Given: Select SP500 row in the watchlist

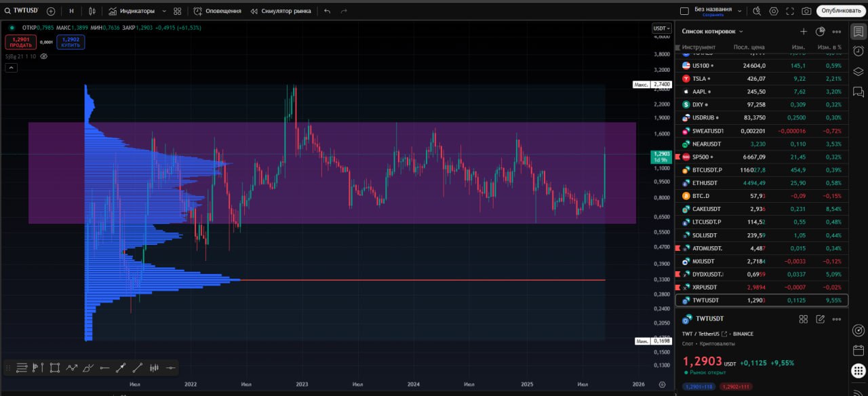Looking at the screenshot, I should pos(762,157).
